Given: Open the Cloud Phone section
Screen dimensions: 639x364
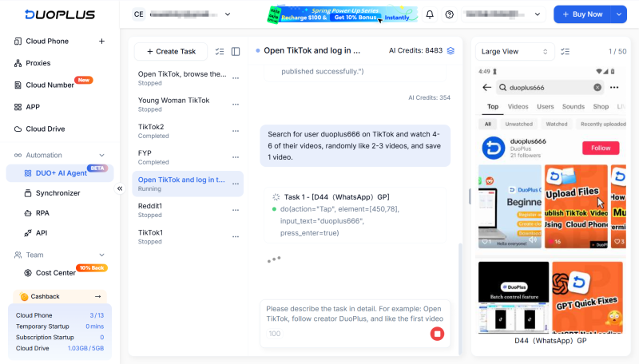Looking at the screenshot, I should coord(47,42).
